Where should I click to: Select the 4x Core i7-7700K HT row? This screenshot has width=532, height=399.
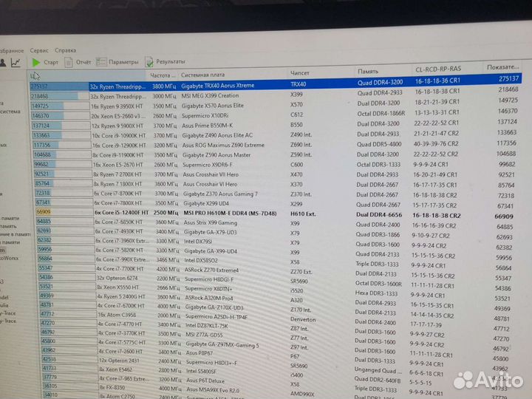click(x=276, y=270)
